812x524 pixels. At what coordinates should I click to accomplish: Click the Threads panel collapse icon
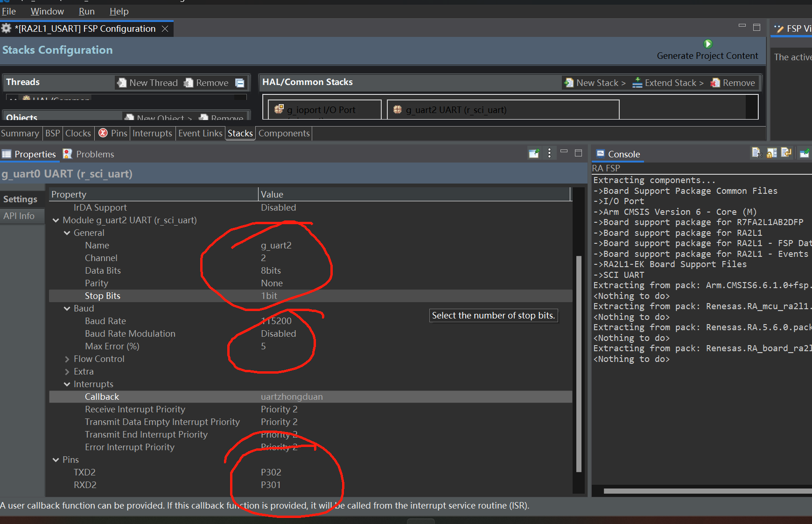(240, 83)
